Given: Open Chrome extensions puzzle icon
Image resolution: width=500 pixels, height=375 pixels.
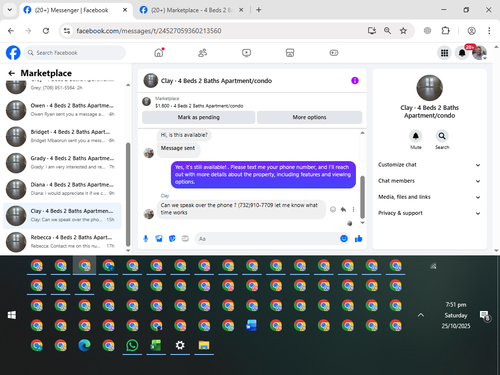Looking at the screenshot, I should coord(446,31).
